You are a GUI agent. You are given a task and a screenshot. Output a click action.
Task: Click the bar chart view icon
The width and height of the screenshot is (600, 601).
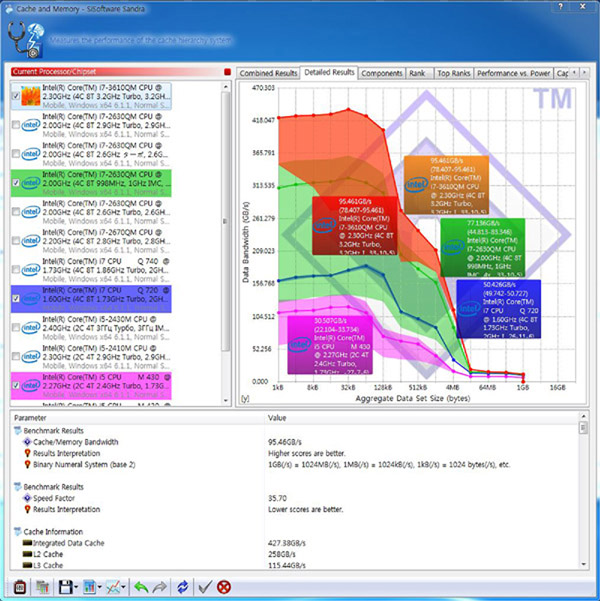click(89, 587)
